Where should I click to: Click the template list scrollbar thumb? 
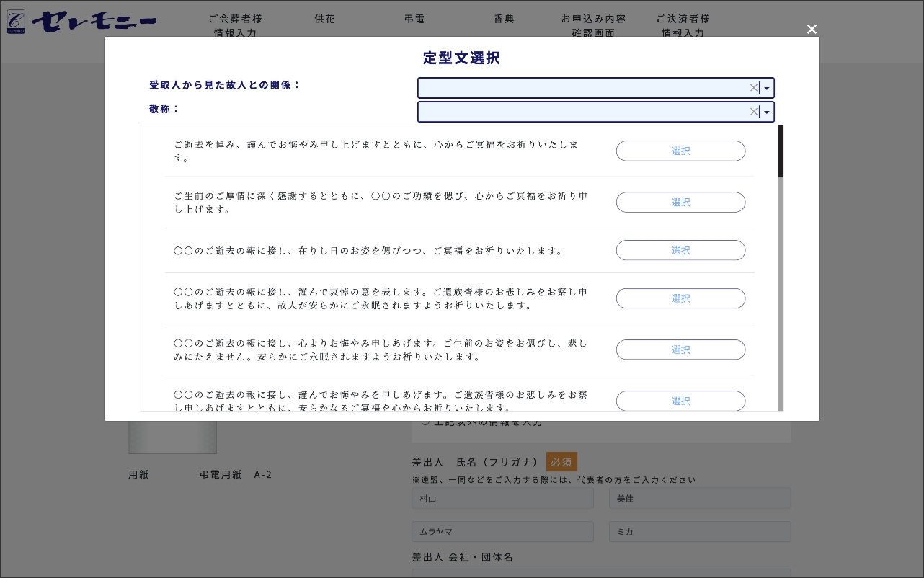[x=781, y=152]
